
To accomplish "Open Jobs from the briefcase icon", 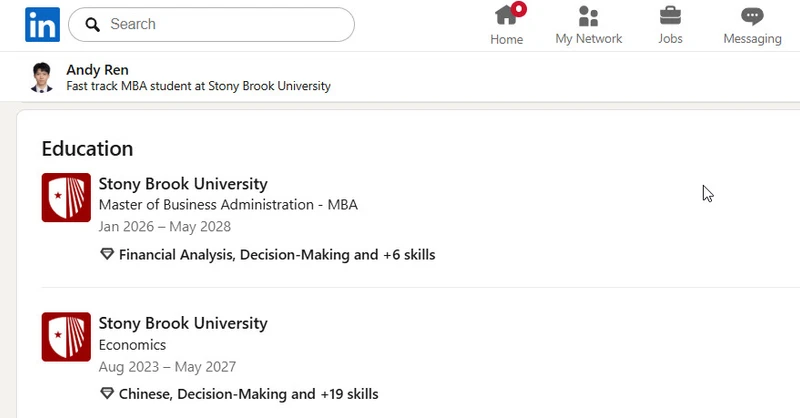I will [670, 15].
